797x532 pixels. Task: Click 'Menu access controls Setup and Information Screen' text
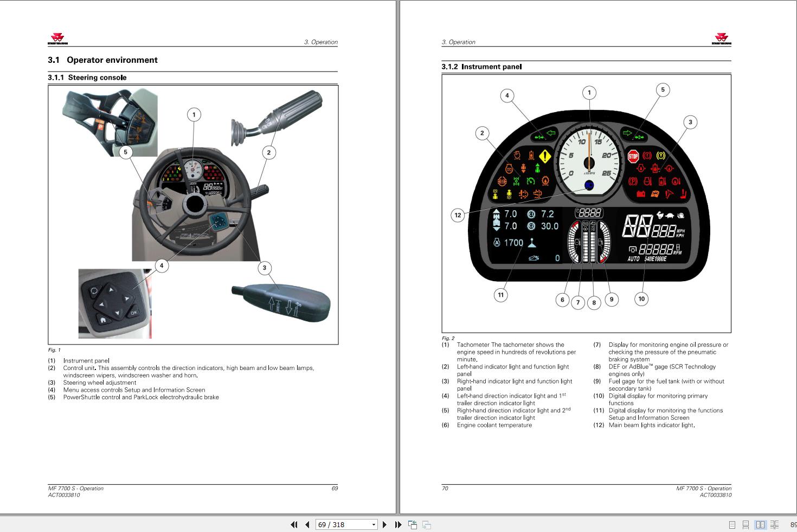click(134, 390)
